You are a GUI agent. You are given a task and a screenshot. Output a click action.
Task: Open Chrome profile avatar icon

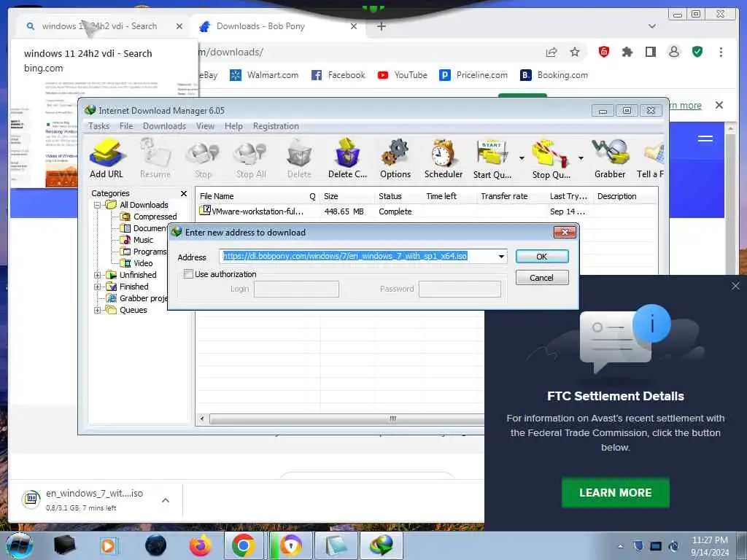click(673, 52)
